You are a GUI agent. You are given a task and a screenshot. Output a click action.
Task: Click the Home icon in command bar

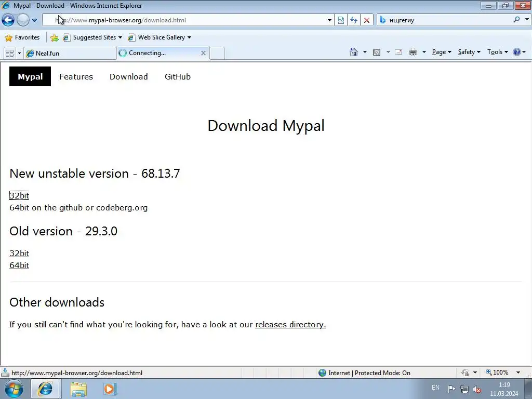(354, 52)
